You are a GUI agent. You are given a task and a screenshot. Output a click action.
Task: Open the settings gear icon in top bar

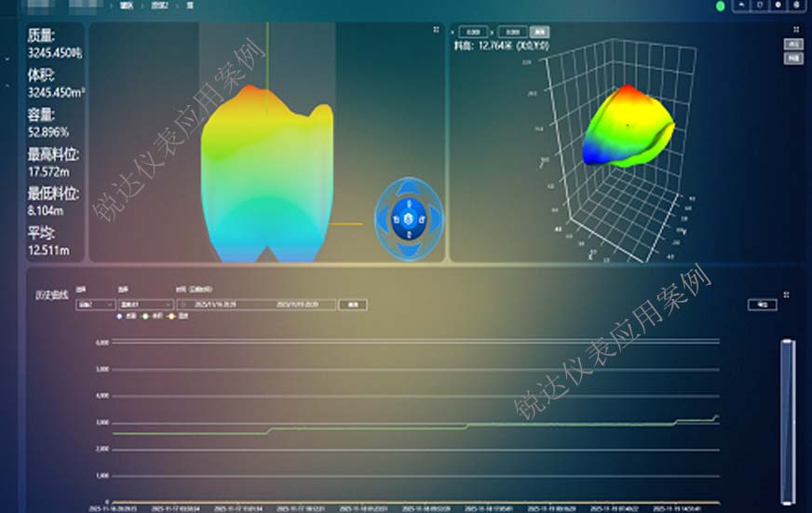pos(778,6)
